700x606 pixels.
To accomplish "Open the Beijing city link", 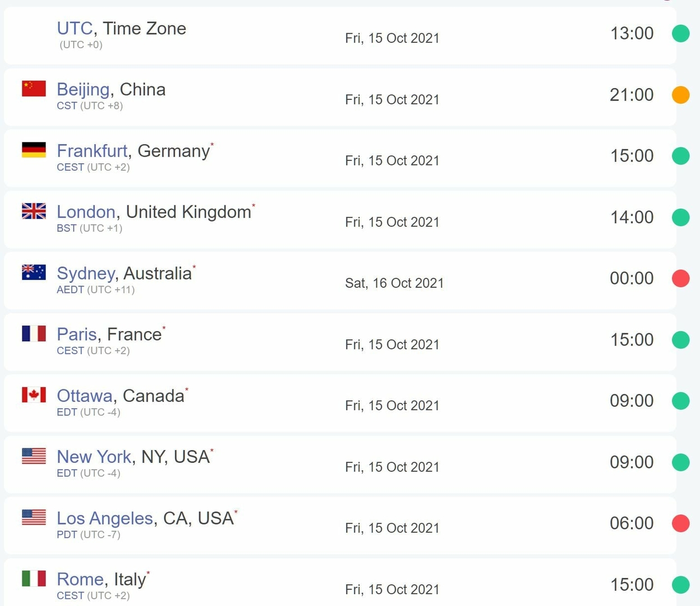I will click(83, 90).
